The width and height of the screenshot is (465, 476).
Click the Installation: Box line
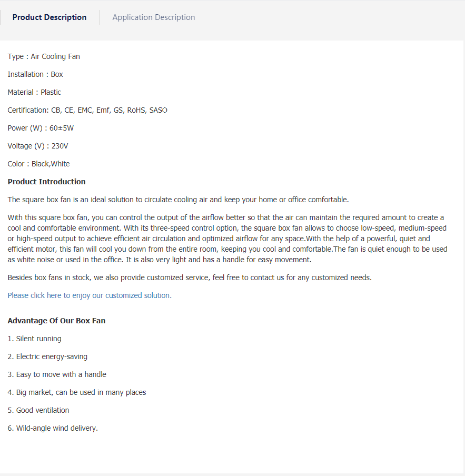tap(35, 74)
